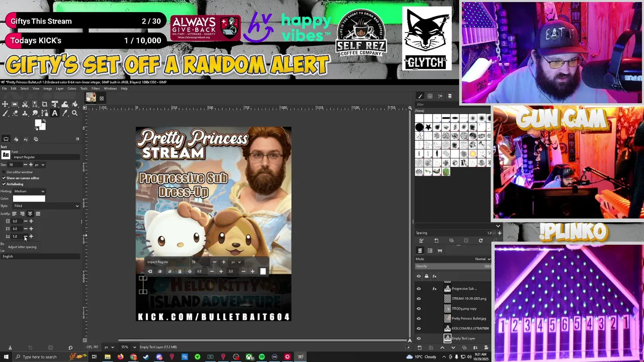Increase letter spacing with plus button
Screen dimensions: 644x362
click(31, 236)
